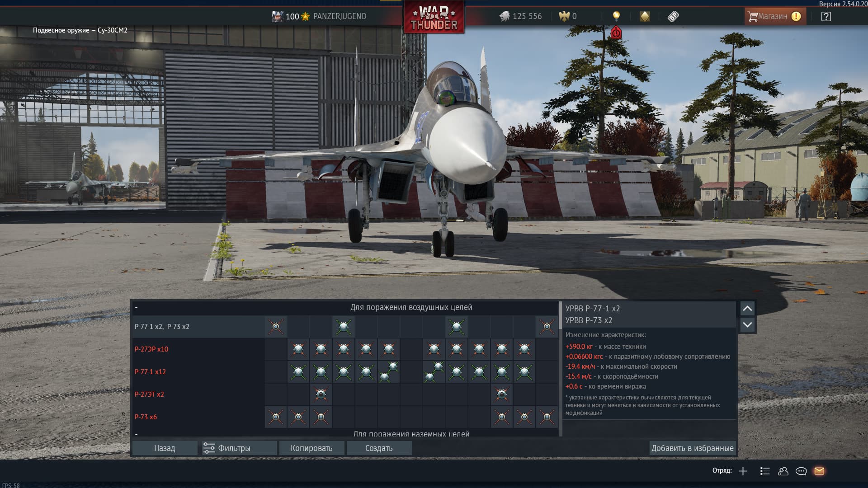Select the Р-27ЭТ х2 weapon preset row
The height and width of the screenshot is (488, 868).
(x=150, y=394)
